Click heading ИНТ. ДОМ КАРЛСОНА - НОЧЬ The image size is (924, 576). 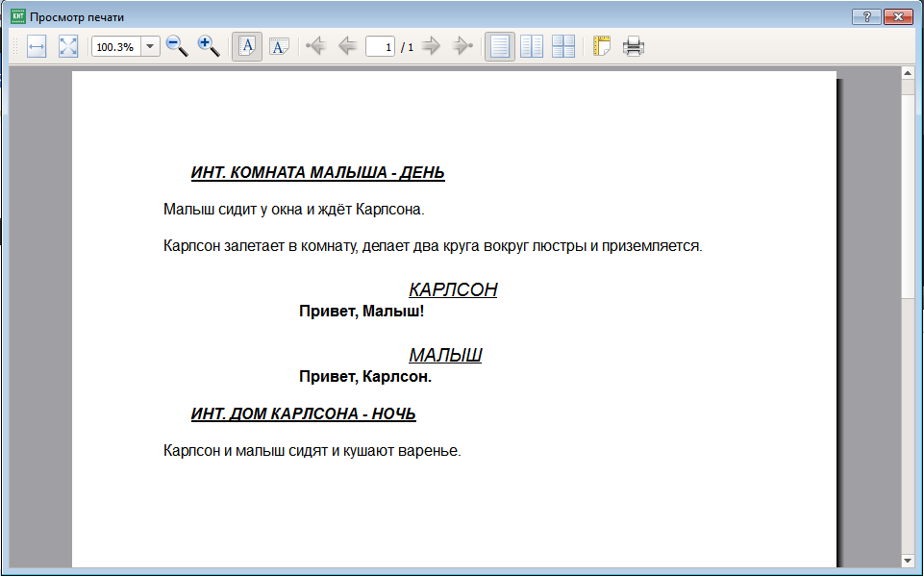pos(304,414)
